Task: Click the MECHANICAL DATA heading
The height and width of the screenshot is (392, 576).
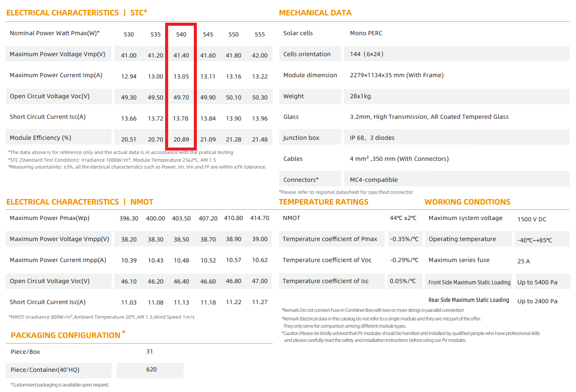Action: click(x=315, y=13)
